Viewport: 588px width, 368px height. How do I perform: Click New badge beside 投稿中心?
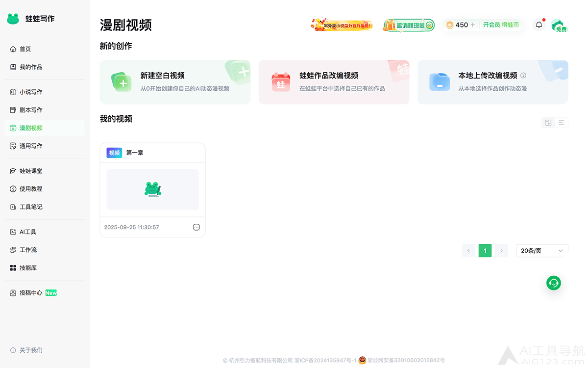click(x=51, y=293)
